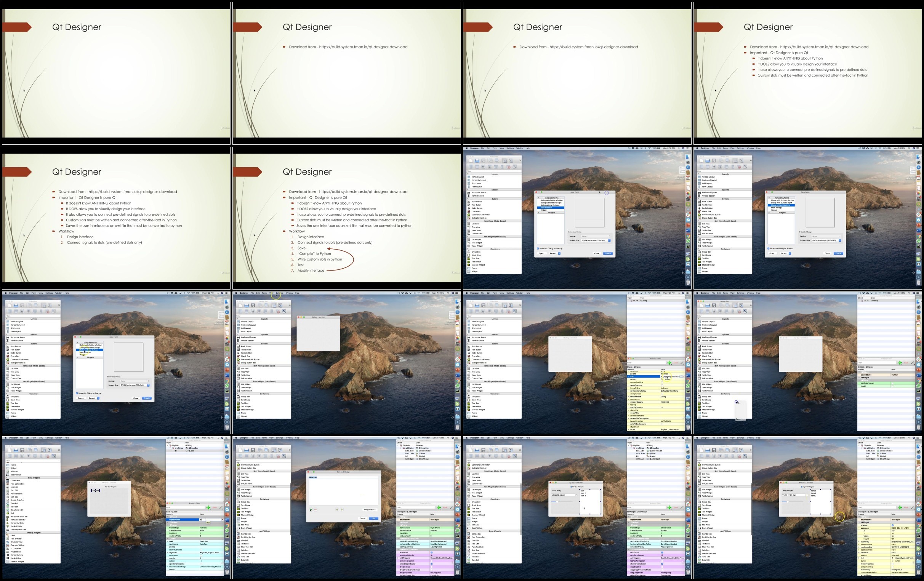Click green plus icon in 7:16 PM Property Editor
The width and height of the screenshot is (924, 581).
click(x=439, y=507)
